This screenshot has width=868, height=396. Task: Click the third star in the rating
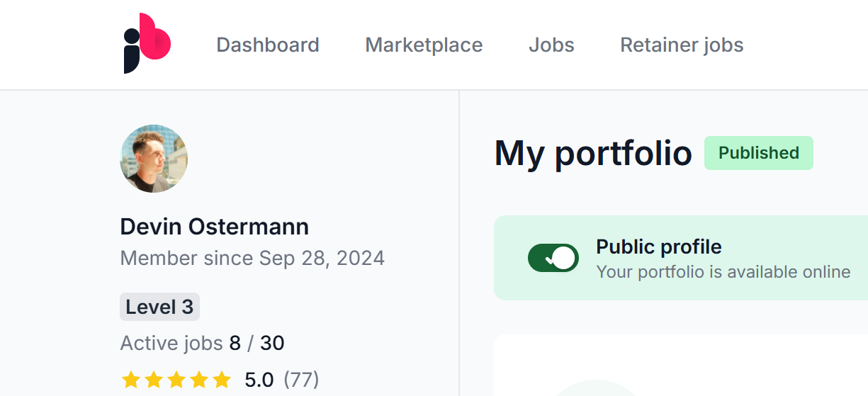176,380
